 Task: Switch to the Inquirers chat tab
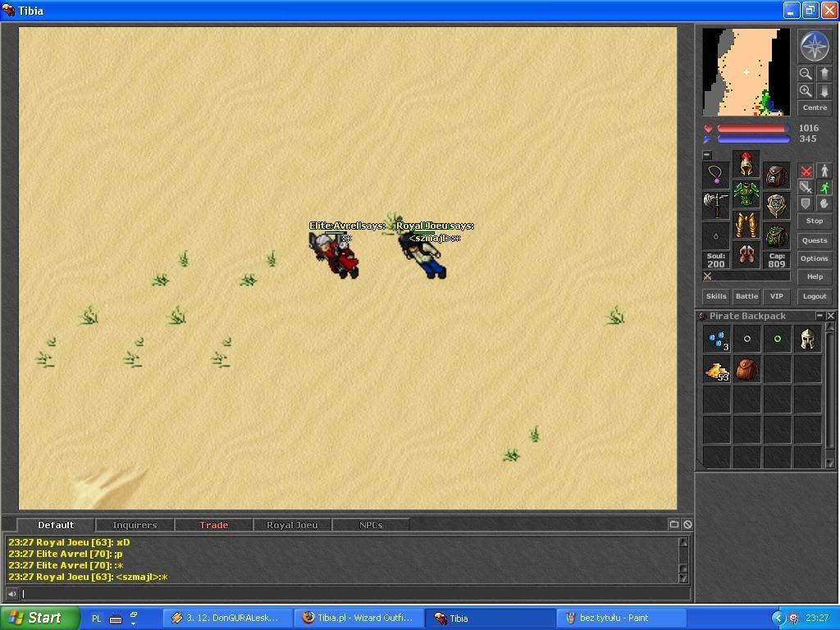tap(135, 525)
